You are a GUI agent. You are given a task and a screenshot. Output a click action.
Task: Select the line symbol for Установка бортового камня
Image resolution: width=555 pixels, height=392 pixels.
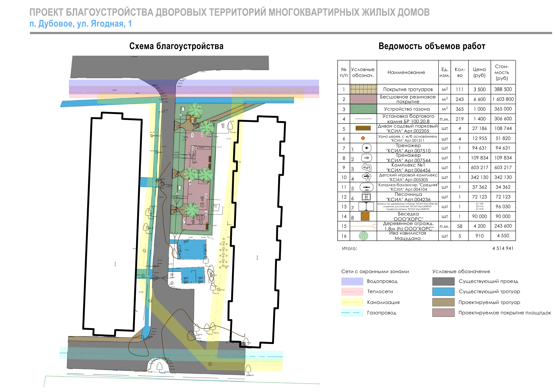(x=363, y=119)
